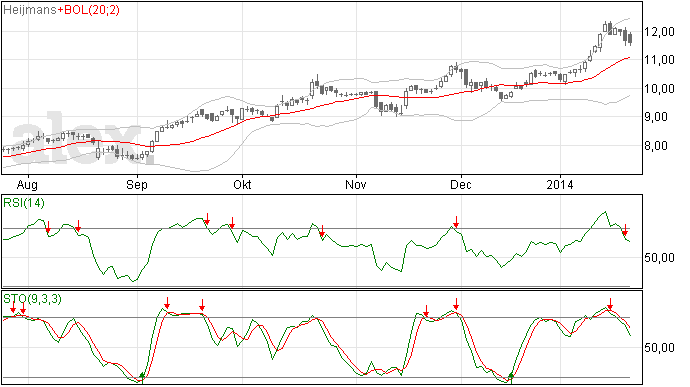Click the Heijmans chart title label
Screen dimensions: 690x387
coord(29,10)
